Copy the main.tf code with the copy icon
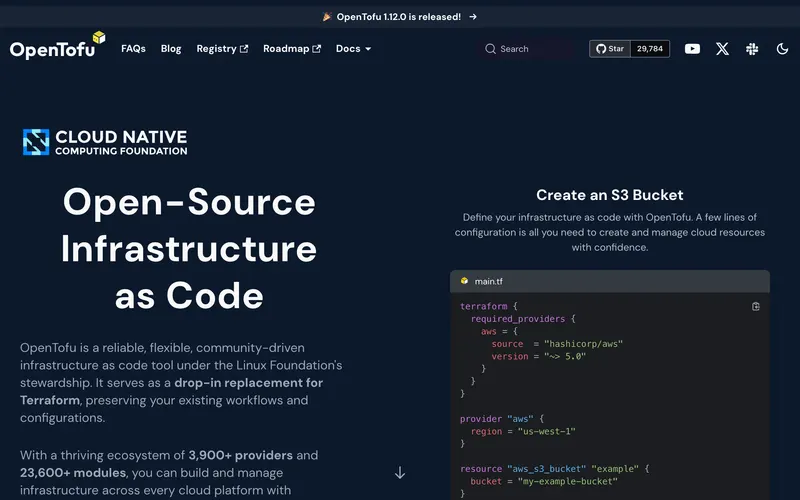Image resolution: width=800 pixels, height=500 pixels. 756,306
